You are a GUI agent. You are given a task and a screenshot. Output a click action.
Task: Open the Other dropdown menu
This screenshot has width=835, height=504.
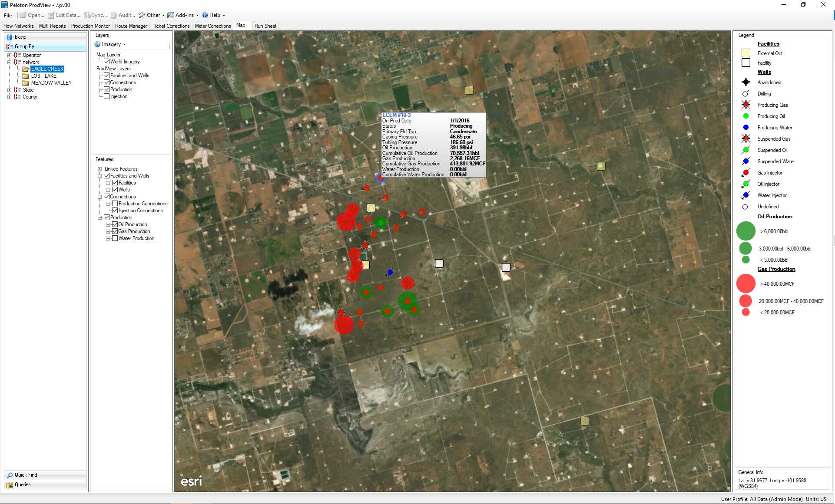[x=152, y=15]
